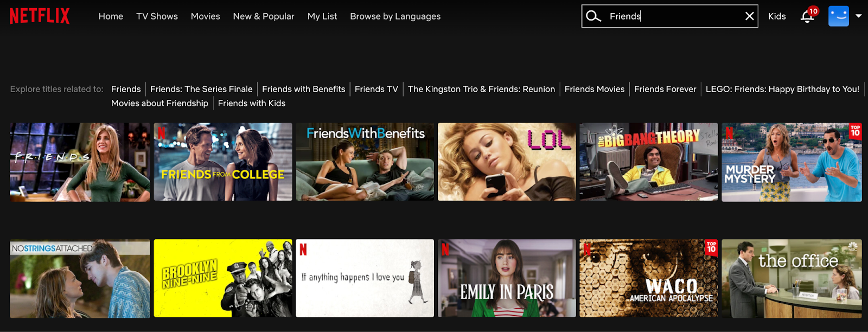Select 'The Kingston Trio & Friends: Reunion'
Viewport: 868px width, 332px height.
(x=481, y=89)
